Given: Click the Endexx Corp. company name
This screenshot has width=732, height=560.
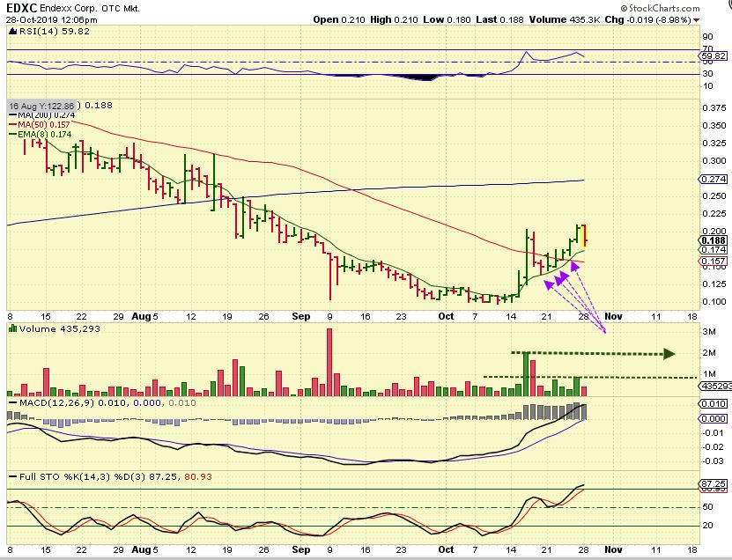Looking at the screenshot, I should pyautogui.click(x=68, y=8).
